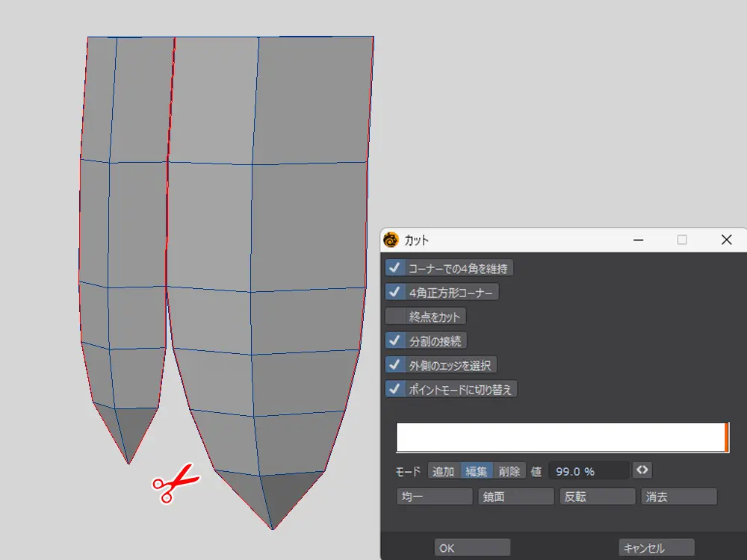Image resolution: width=747 pixels, height=560 pixels.
Task: Confirm the cut with OK
Action: [472, 548]
